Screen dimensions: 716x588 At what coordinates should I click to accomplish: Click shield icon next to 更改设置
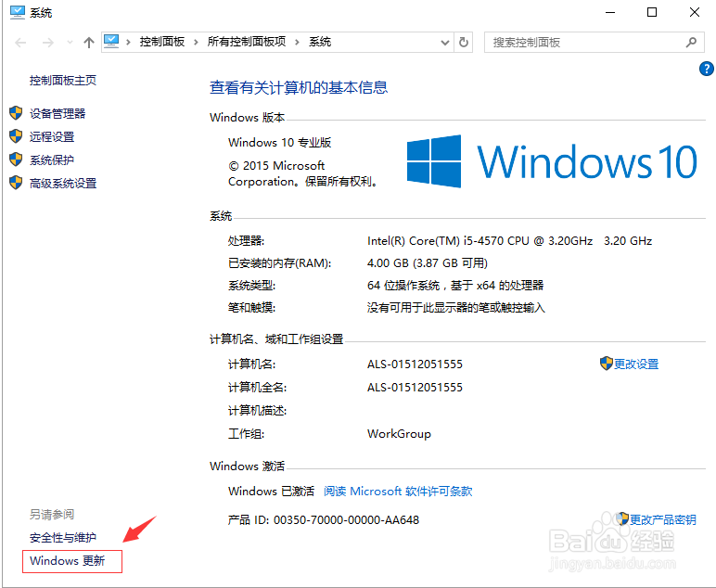606,364
